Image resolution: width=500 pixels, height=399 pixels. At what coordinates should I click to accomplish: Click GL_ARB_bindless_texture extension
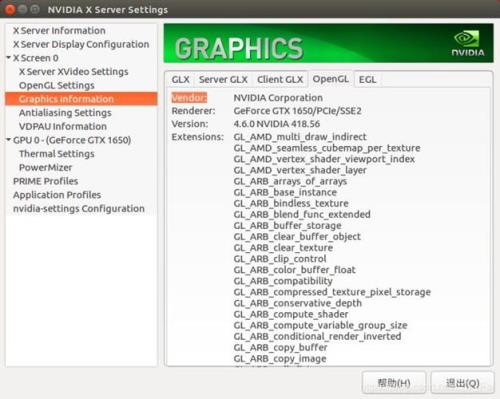291,203
